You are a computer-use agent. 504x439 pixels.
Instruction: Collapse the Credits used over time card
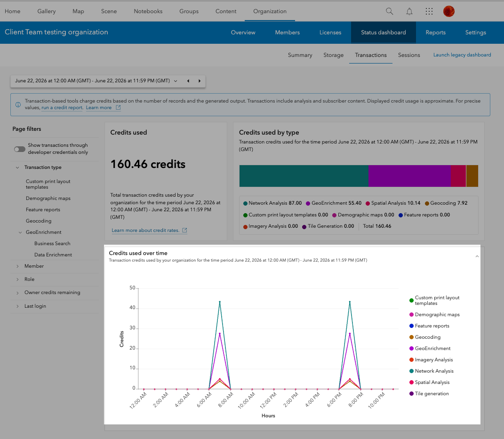tap(477, 256)
